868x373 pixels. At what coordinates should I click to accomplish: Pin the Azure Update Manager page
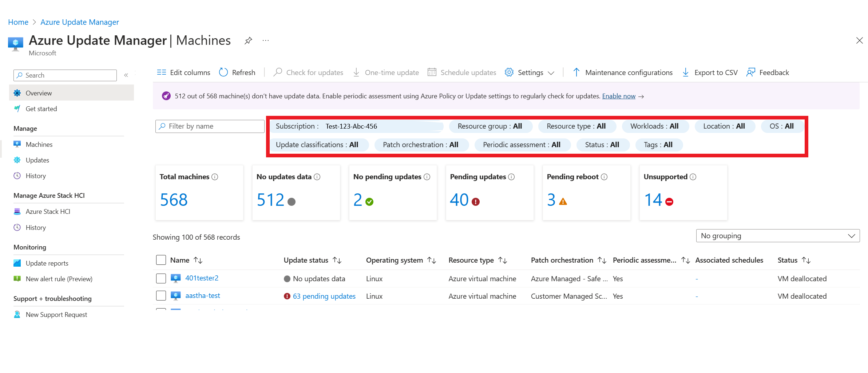tap(249, 40)
